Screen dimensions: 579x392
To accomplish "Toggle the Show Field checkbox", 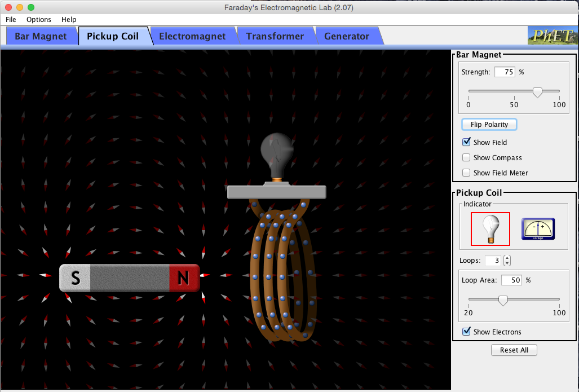I will 466,142.
